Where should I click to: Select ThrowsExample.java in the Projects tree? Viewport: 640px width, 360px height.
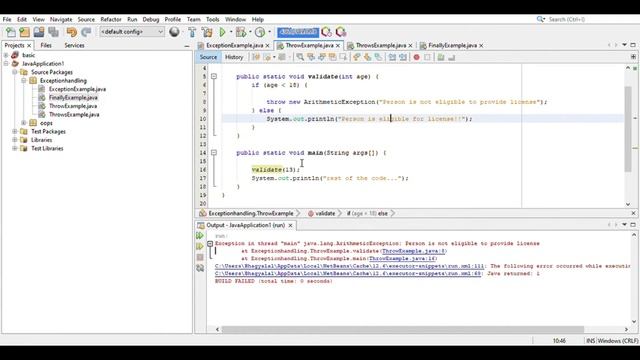point(74,115)
